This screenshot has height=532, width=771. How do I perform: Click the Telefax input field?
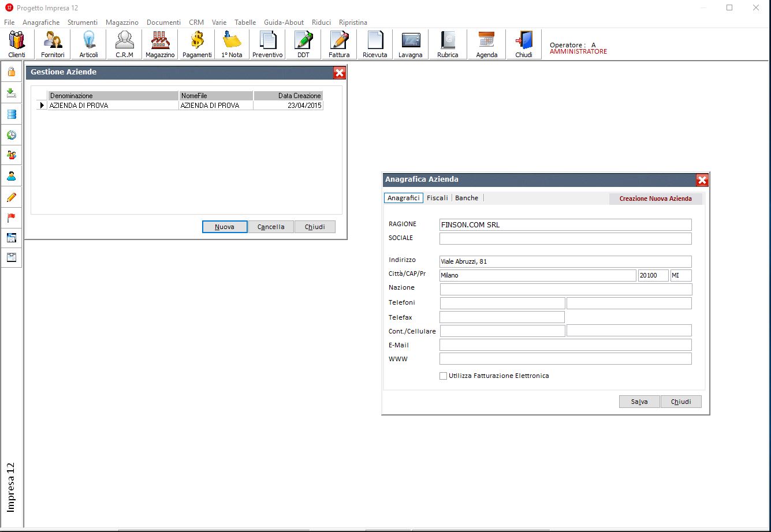pyautogui.click(x=502, y=317)
